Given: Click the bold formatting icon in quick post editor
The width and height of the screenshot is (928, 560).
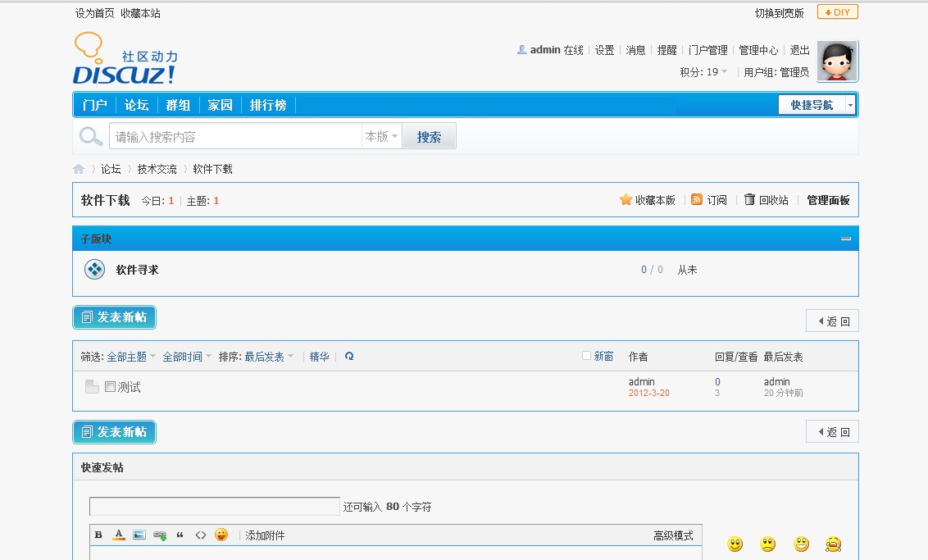Looking at the screenshot, I should [98, 535].
